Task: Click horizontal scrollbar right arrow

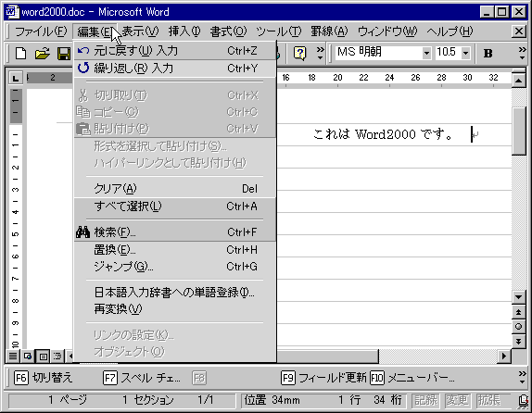Action: point(504,356)
